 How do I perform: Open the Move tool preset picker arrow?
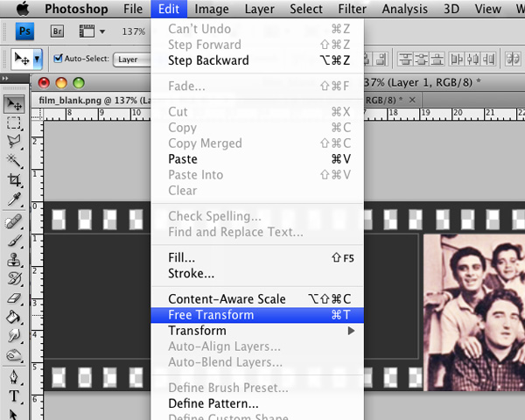pos(38,59)
